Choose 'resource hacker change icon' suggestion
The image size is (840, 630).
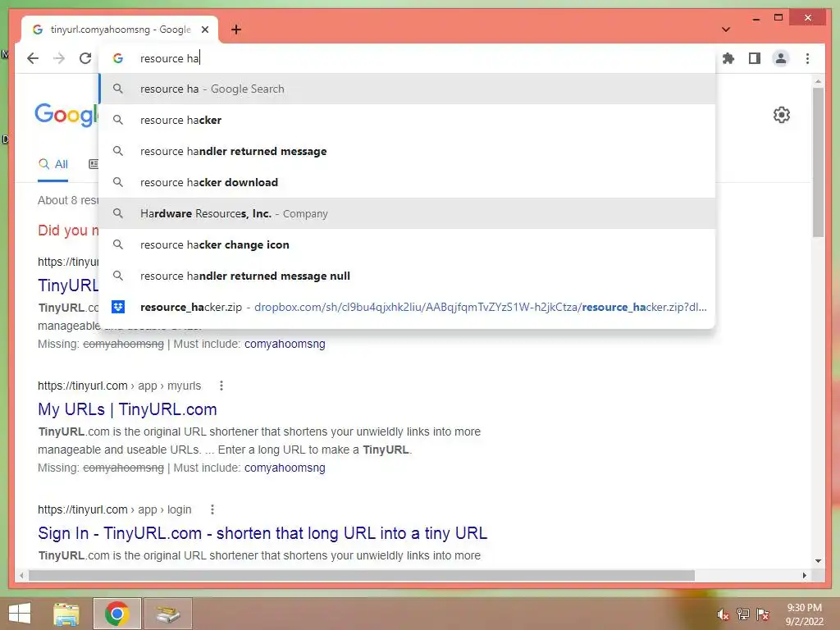click(x=407, y=244)
